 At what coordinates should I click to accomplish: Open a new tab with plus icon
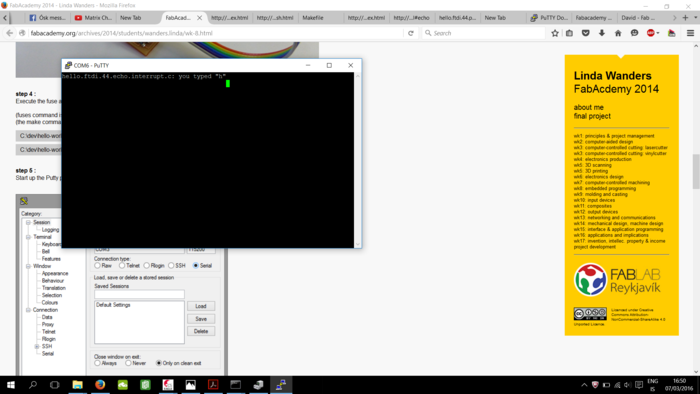686,18
